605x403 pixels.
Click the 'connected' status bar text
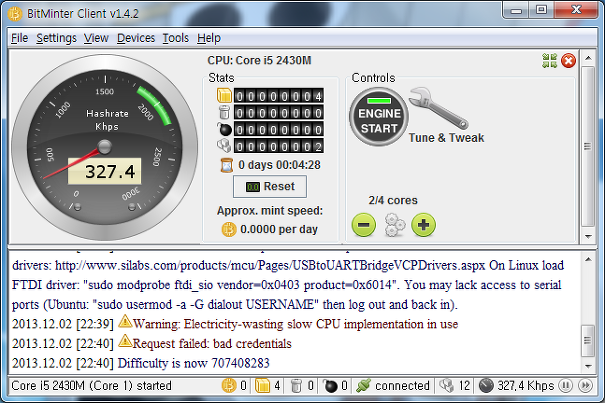[402, 386]
